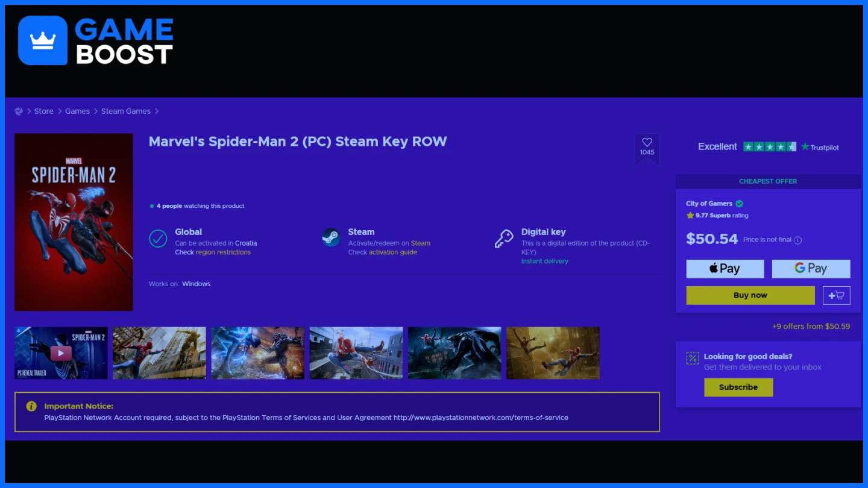This screenshot has height=488, width=868.
Task: Open Steam activate/redeem link
Action: [421, 243]
